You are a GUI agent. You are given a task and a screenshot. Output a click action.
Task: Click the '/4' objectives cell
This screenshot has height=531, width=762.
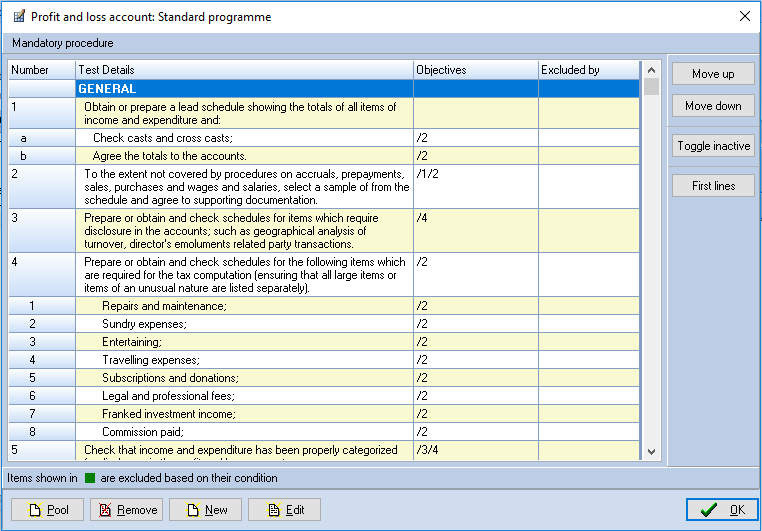coord(476,231)
